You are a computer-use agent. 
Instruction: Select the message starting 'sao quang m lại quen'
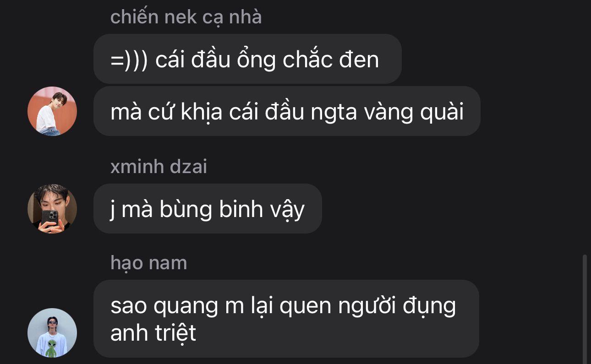(286, 319)
